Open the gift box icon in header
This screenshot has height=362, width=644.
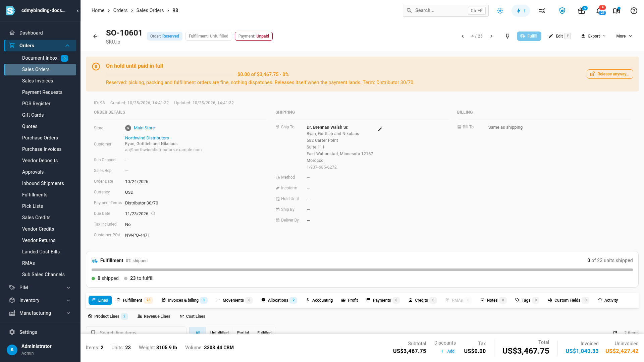click(x=582, y=11)
